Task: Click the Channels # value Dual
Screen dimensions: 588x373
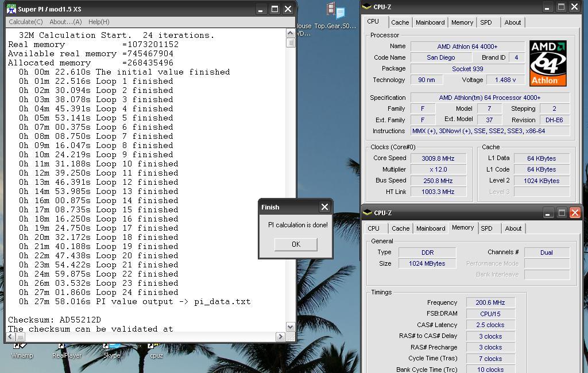Action: pos(547,252)
